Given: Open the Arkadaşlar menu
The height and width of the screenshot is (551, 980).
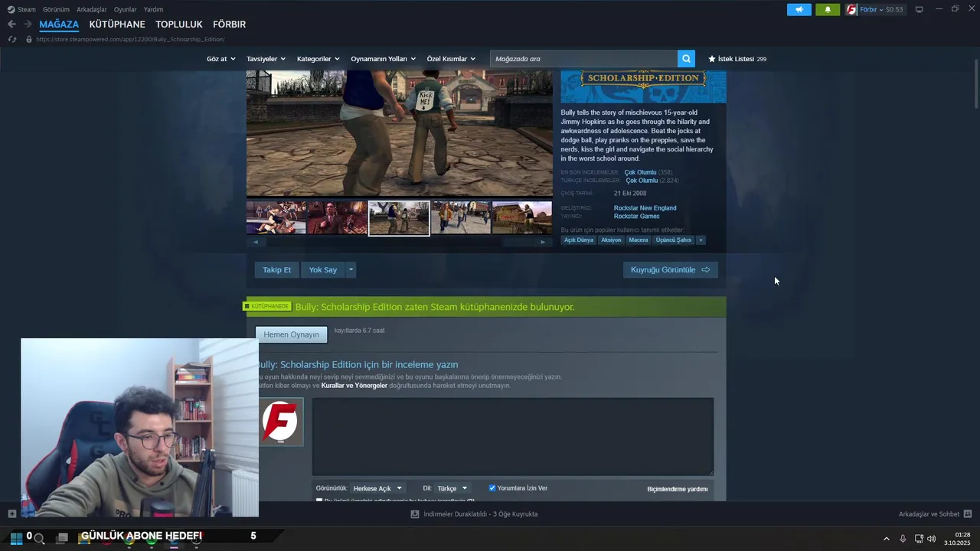Looking at the screenshot, I should click(x=92, y=9).
